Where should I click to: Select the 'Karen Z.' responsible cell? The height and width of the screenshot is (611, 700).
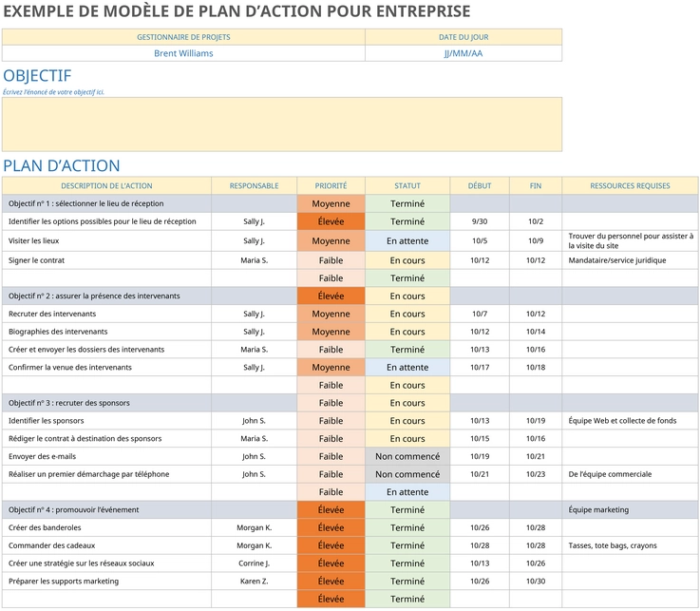254,582
